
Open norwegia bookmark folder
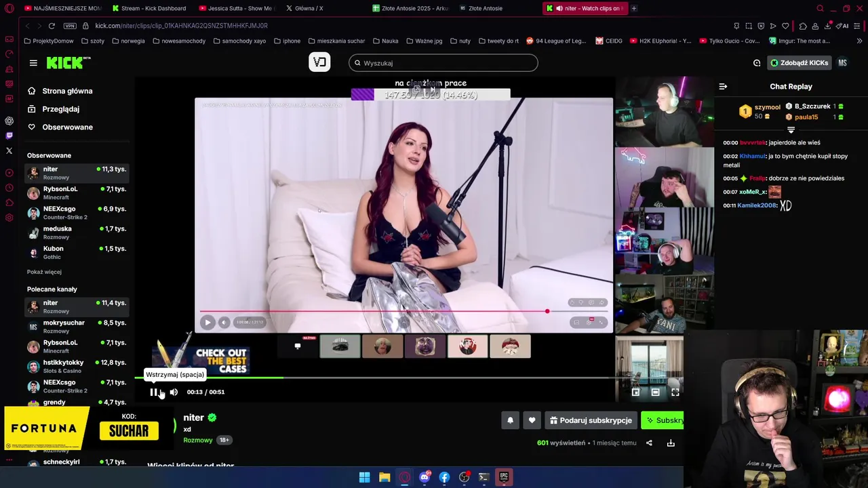(x=127, y=41)
